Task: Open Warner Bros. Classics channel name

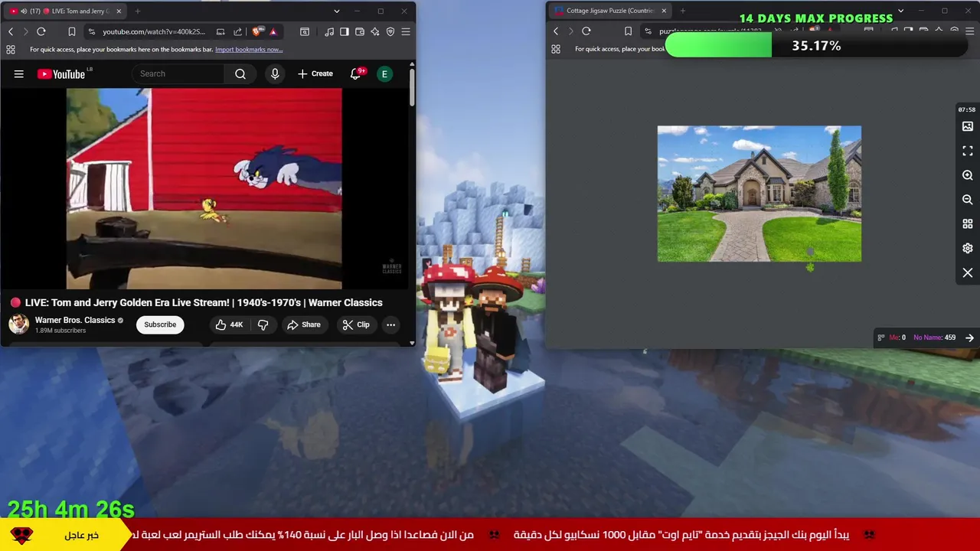Action: (x=75, y=320)
